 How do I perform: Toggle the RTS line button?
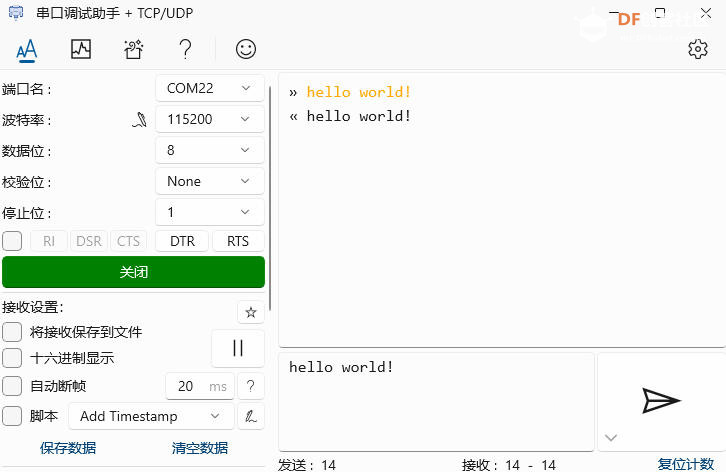238,241
